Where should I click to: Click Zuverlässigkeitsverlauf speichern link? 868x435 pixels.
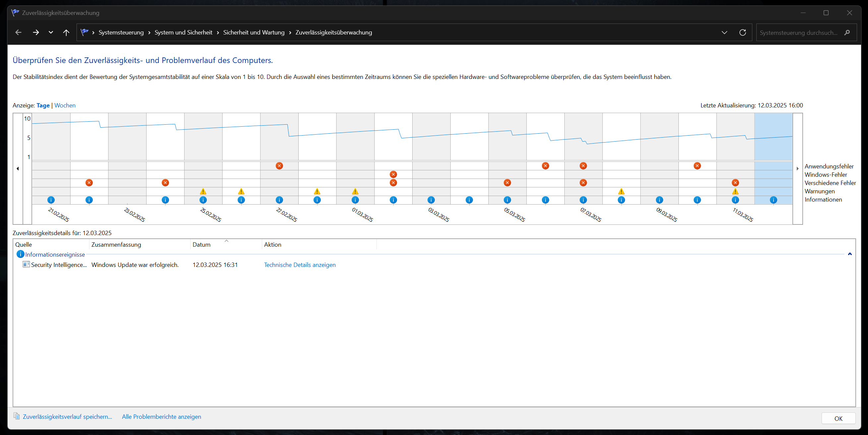67,416
